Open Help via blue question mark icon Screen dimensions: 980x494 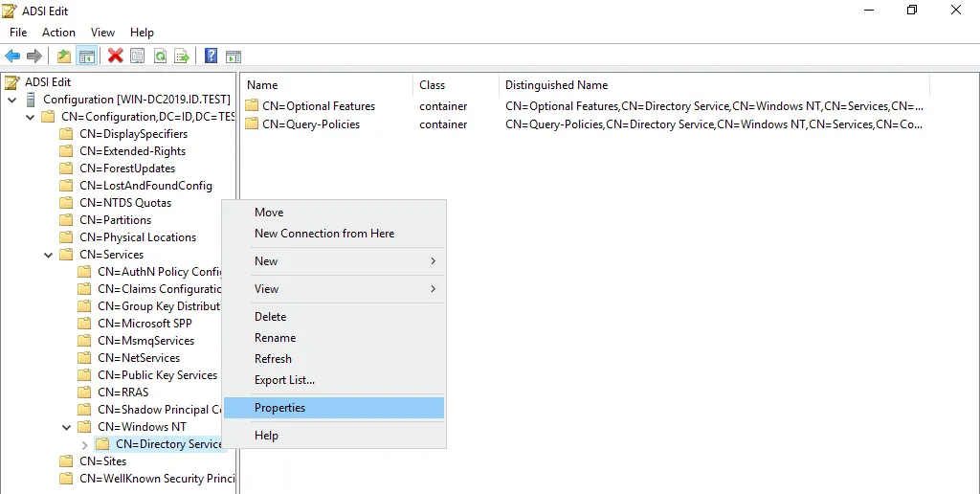click(211, 56)
